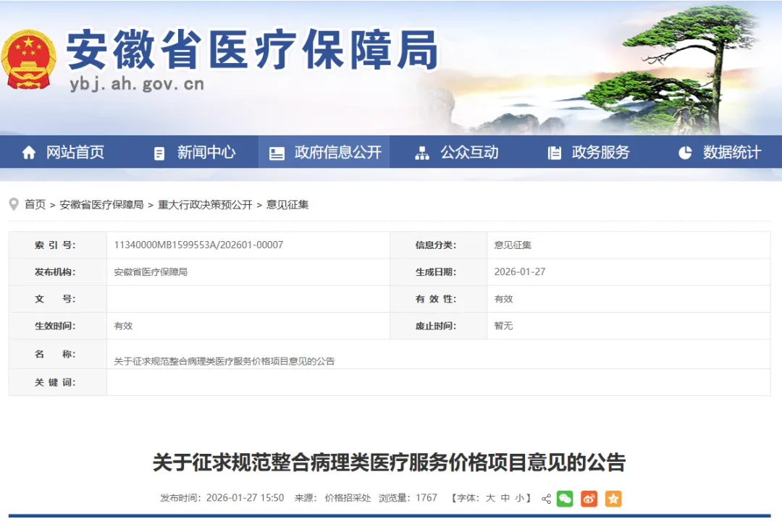Click the 生成日期 label
Viewport: 782px width, 532px height.
[436, 271]
